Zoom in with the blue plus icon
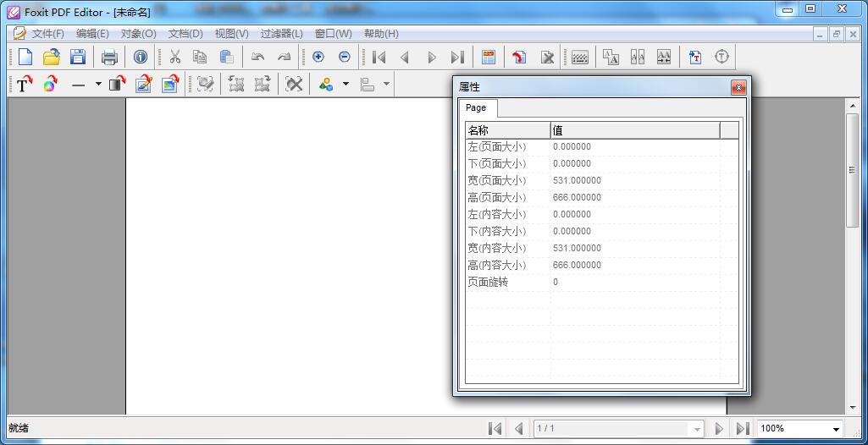 pos(318,57)
